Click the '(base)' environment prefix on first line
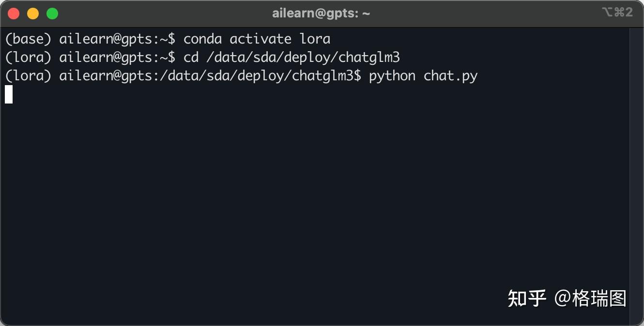The image size is (644, 326). pyautogui.click(x=28, y=39)
